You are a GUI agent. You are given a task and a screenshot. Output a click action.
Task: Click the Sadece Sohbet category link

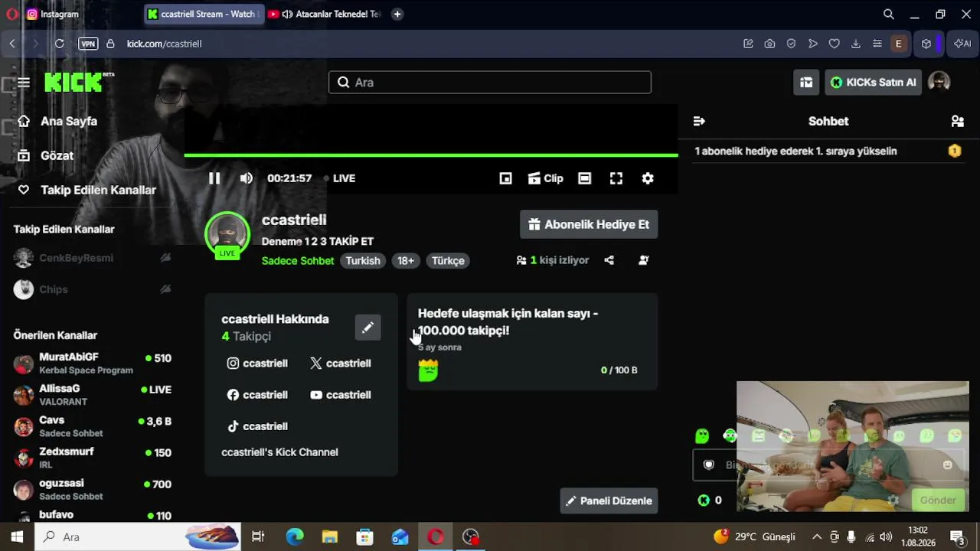[x=298, y=261]
